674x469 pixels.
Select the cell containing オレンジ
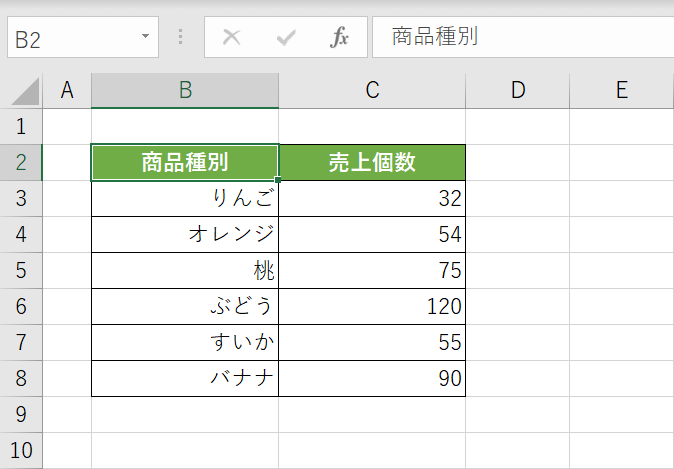tap(185, 235)
